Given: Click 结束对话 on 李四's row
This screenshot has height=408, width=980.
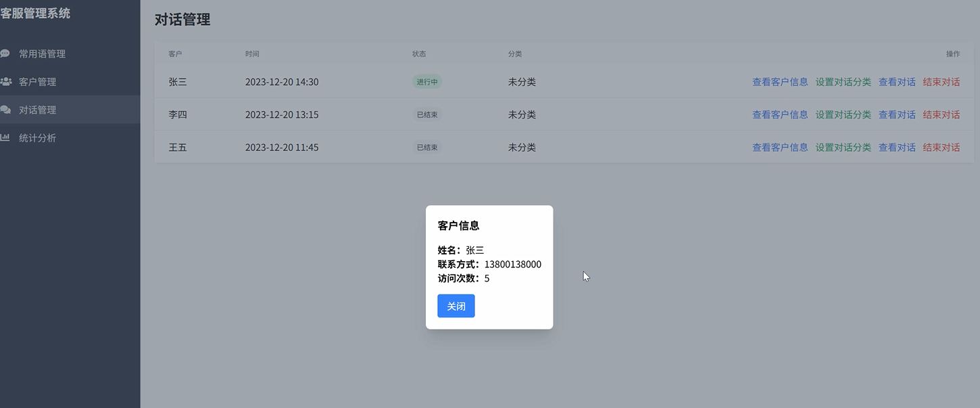Looking at the screenshot, I should [x=941, y=114].
